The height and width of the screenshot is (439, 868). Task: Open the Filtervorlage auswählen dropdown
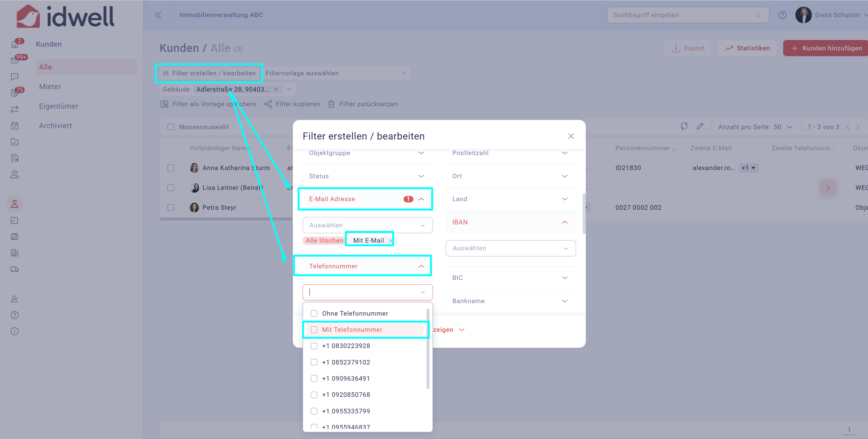coord(336,73)
